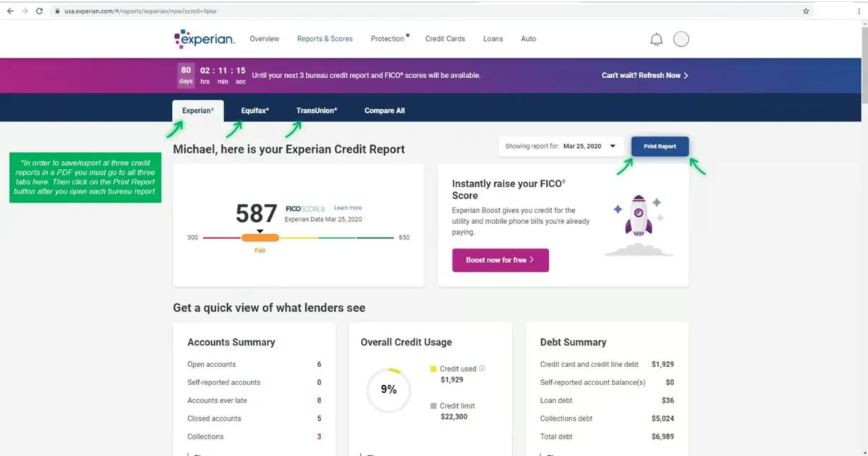868x456 pixels.
Task: Open the Credit Cards nav item
Action: [x=445, y=39]
